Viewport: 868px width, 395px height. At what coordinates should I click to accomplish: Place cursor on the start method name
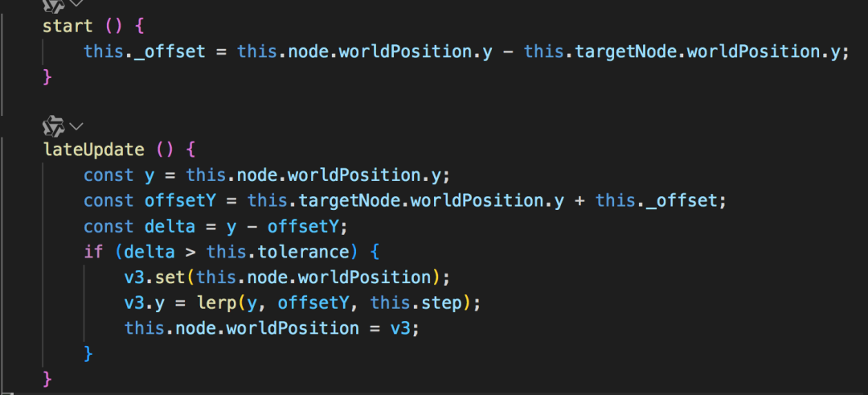68,27
